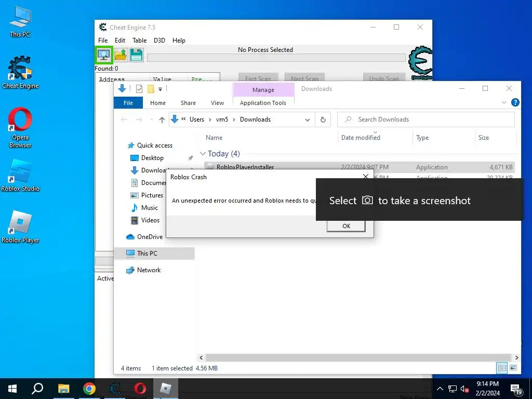Select the Roblox Player desktop shortcut
Viewport: 532px width, 399px height.
20,227
